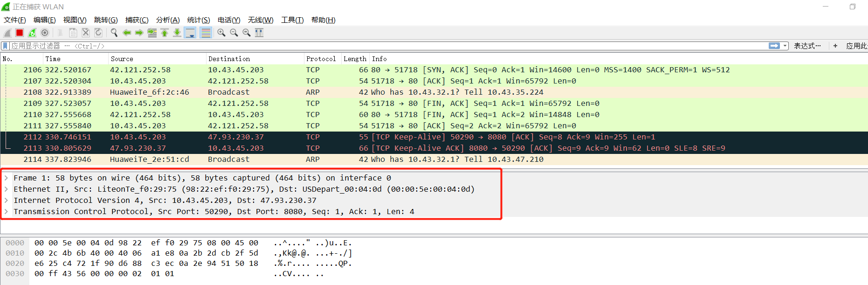Select packet 2111 row
The height and width of the screenshot is (285, 868).
[434, 126]
